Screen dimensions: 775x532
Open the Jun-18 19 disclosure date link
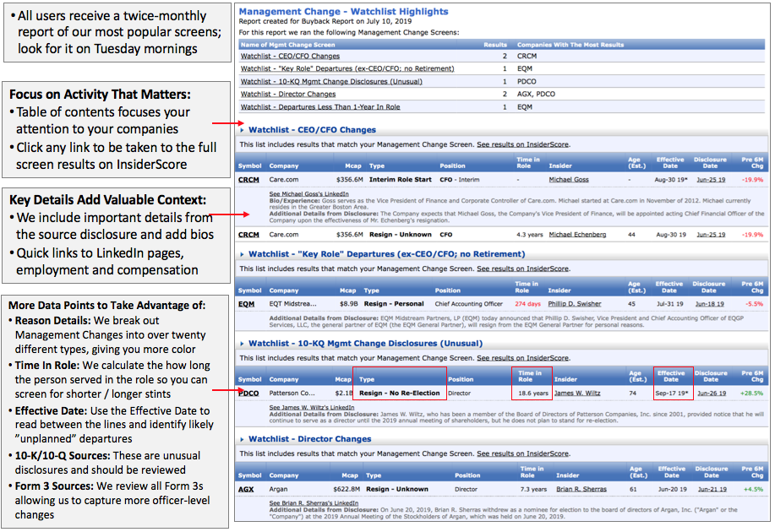pyautogui.click(x=709, y=304)
